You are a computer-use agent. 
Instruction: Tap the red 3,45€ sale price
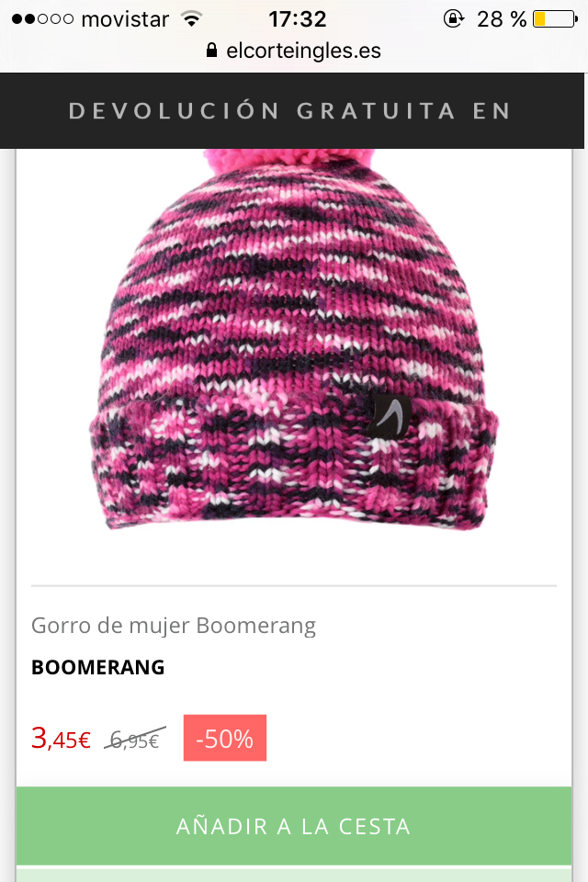pos(61,738)
